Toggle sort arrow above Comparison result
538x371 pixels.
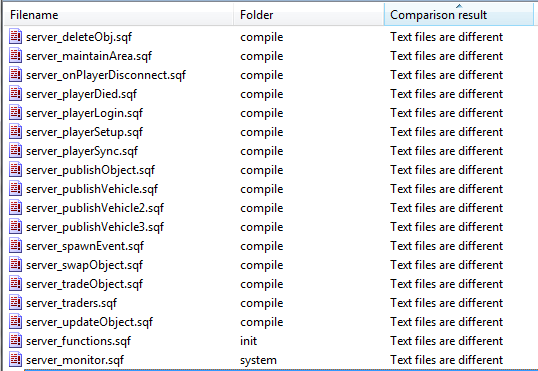pos(459,6)
